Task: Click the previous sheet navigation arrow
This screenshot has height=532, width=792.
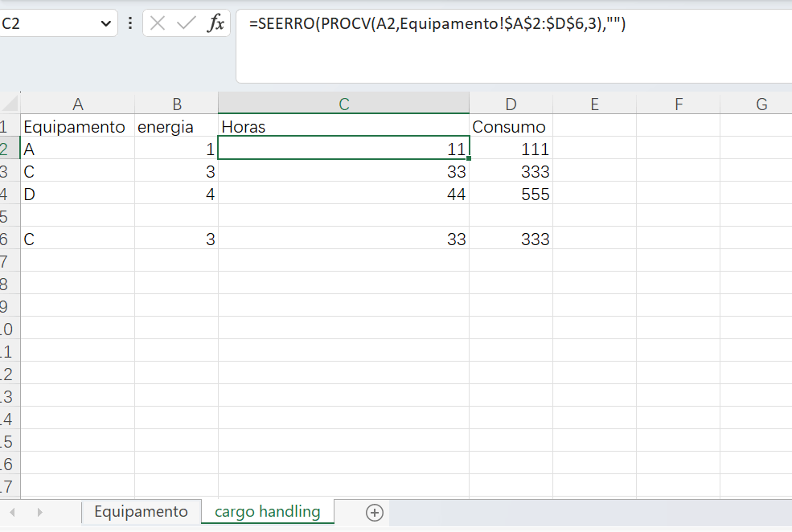Action: 12,513
